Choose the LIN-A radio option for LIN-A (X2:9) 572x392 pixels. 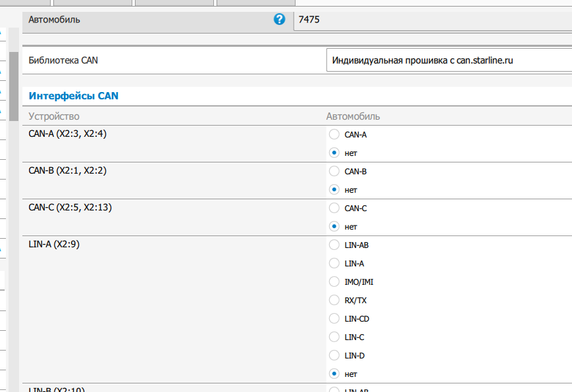334,263
